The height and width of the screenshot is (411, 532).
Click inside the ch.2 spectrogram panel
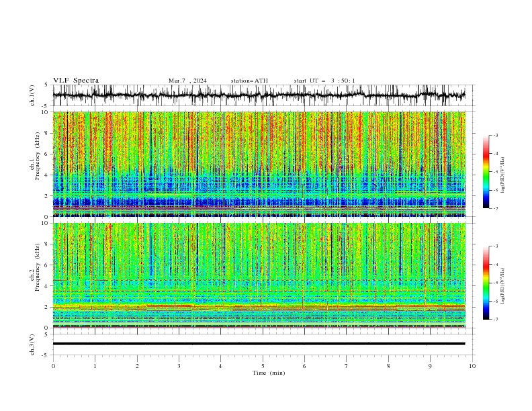click(259, 275)
